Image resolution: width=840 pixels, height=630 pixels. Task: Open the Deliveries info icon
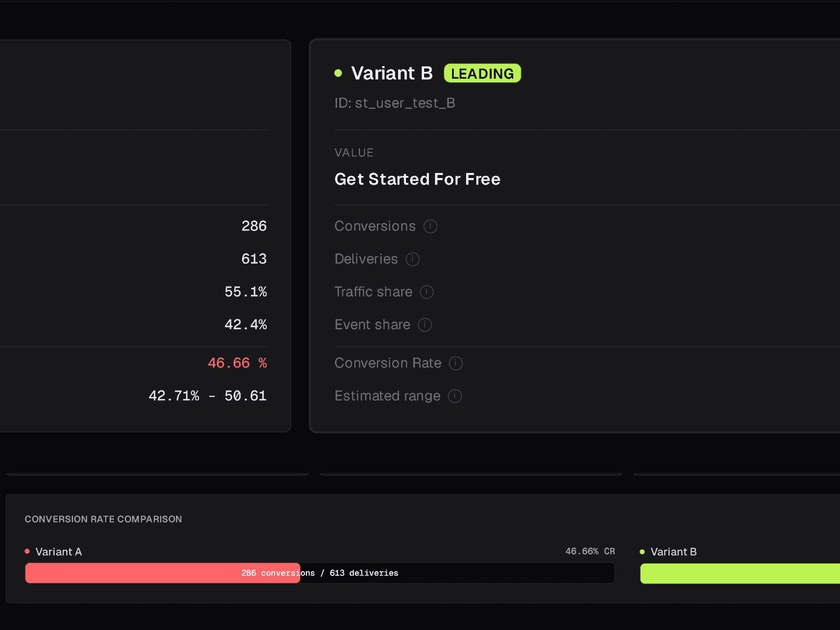point(413,259)
